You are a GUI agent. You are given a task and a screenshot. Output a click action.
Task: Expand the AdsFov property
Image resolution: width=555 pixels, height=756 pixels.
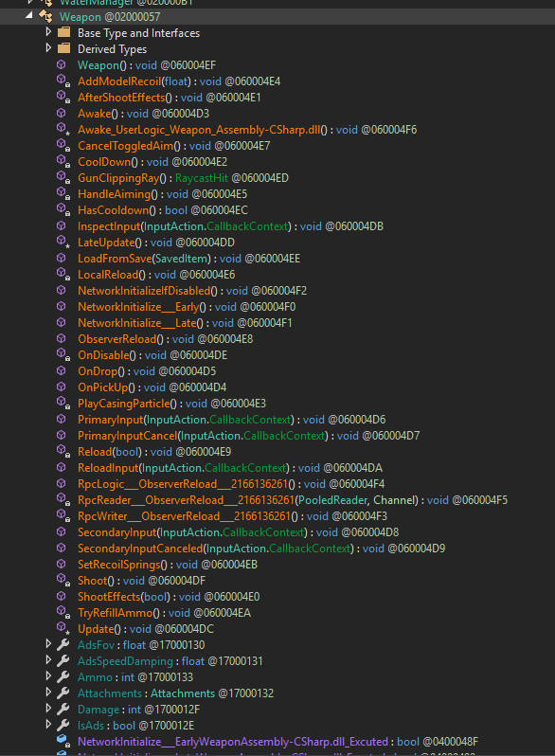[x=48, y=644]
